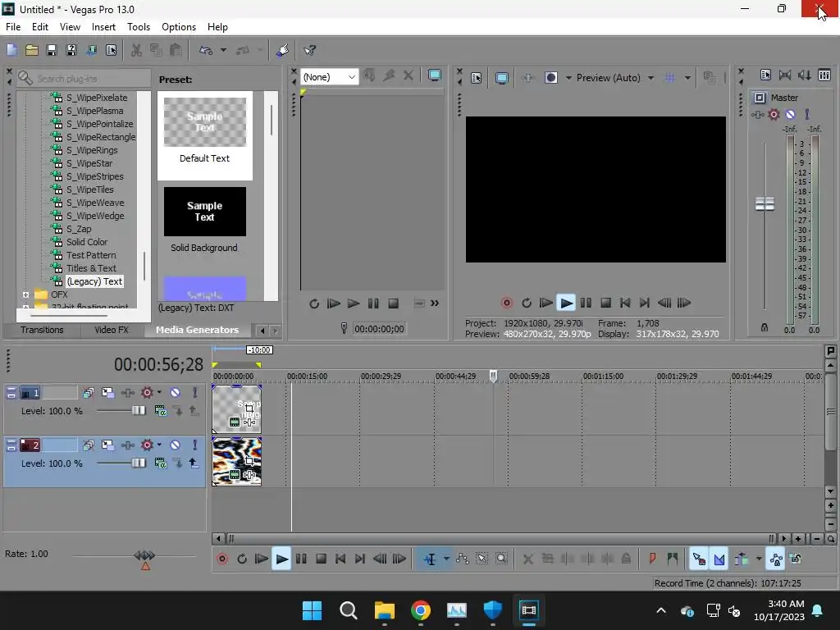Screen dimensions: 840x630
Task: Click the timeline Pause button
Action: pyautogui.click(x=301, y=559)
